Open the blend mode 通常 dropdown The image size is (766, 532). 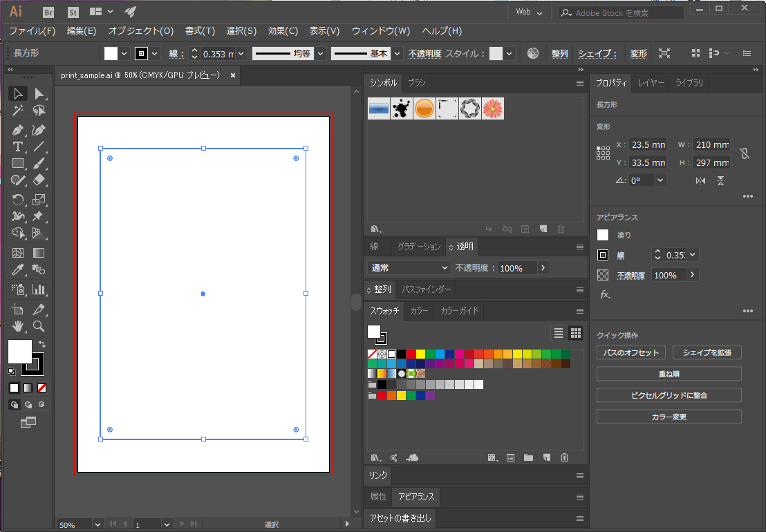(x=409, y=268)
